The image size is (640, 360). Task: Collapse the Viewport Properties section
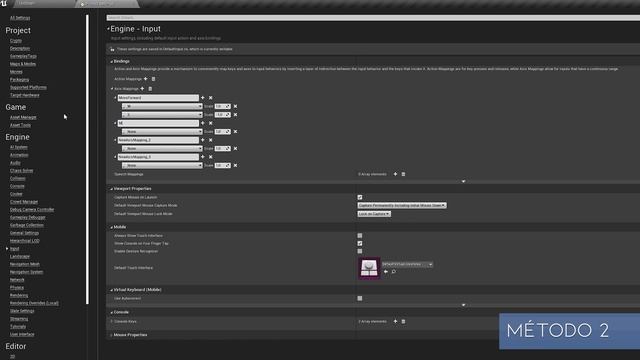[x=112, y=189]
